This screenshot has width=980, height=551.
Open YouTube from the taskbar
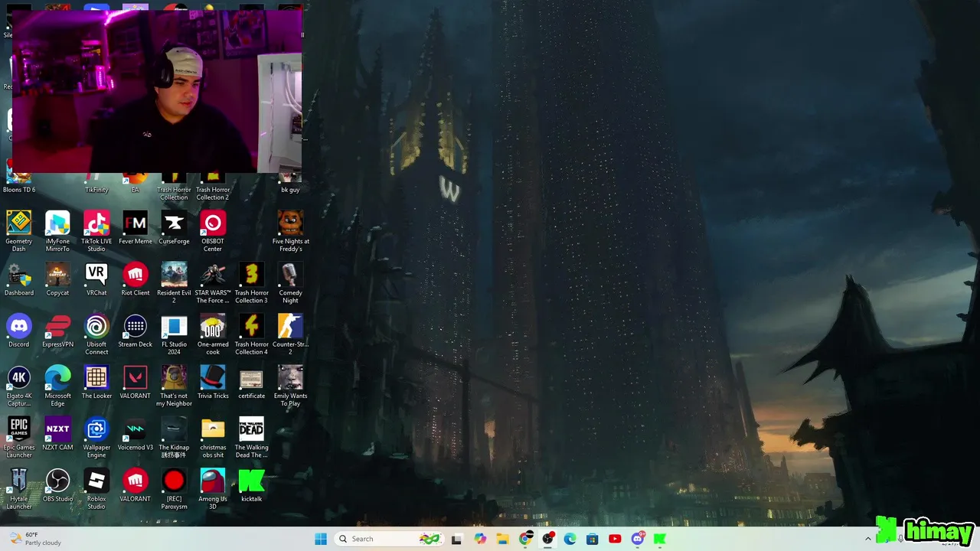[615, 539]
